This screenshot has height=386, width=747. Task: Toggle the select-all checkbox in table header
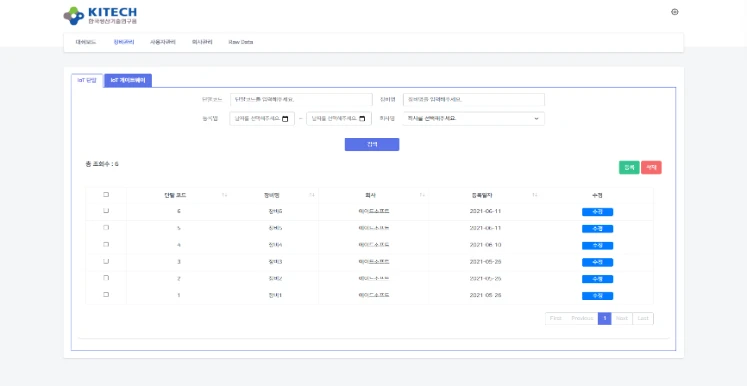click(x=106, y=194)
